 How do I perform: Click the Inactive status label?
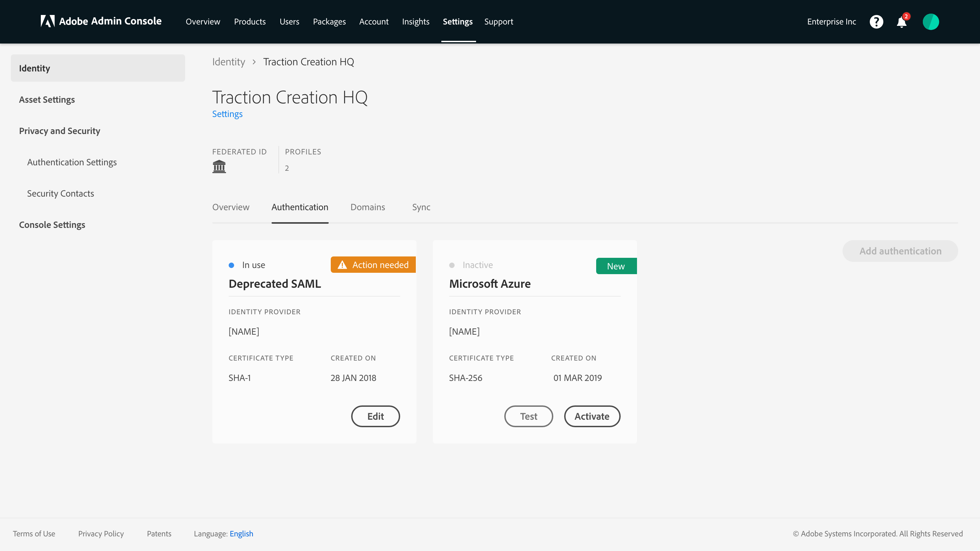pyautogui.click(x=478, y=265)
